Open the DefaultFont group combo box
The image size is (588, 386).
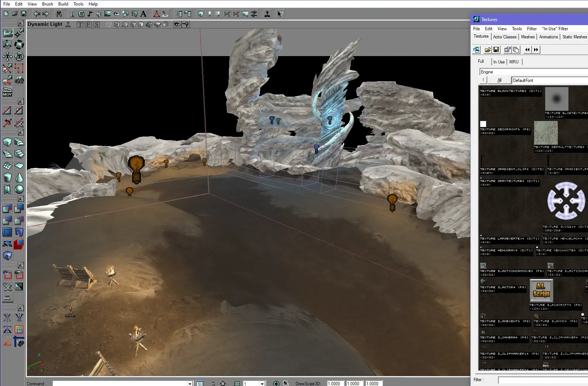pos(550,80)
